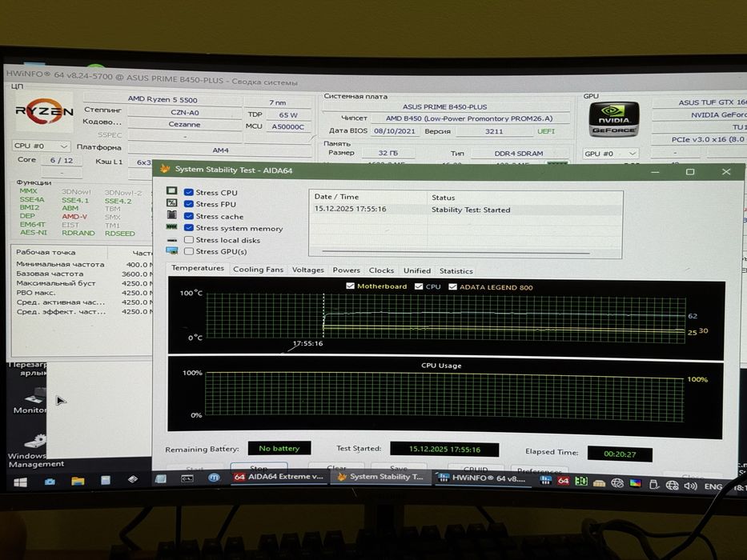Switch to HWiNFO 64 taskbar button
Viewport: 747px width, 560px height.
pyautogui.click(x=481, y=478)
